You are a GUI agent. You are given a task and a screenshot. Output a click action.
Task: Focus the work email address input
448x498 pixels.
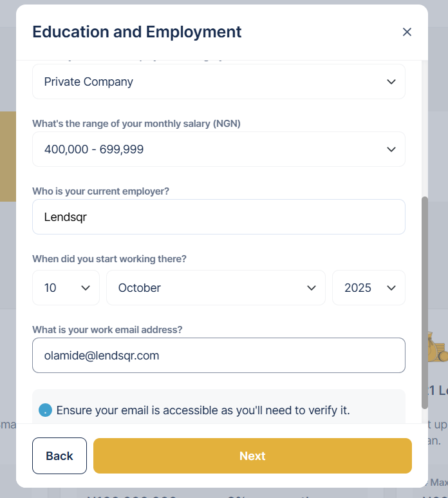pyautogui.click(x=218, y=356)
